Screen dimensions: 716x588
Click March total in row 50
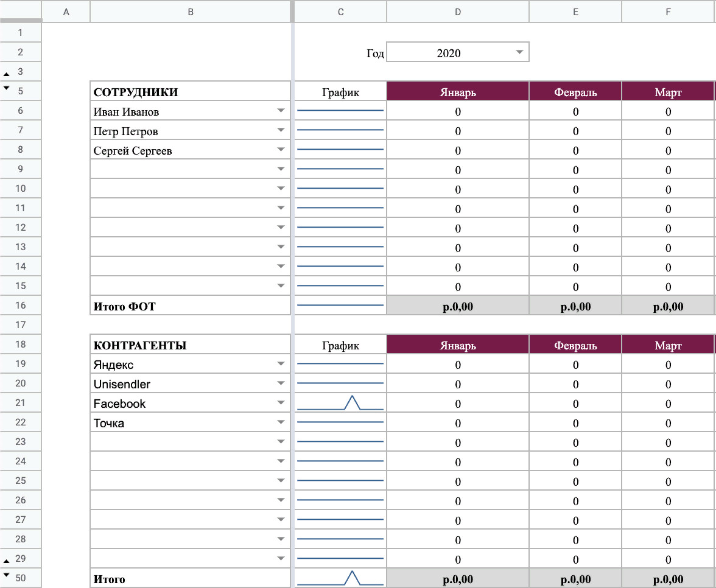[x=668, y=578]
